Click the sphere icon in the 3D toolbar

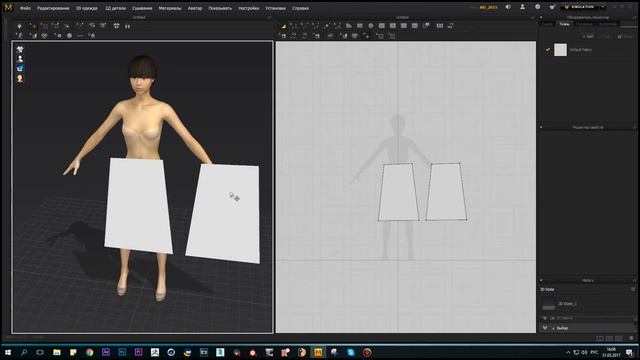point(69,36)
